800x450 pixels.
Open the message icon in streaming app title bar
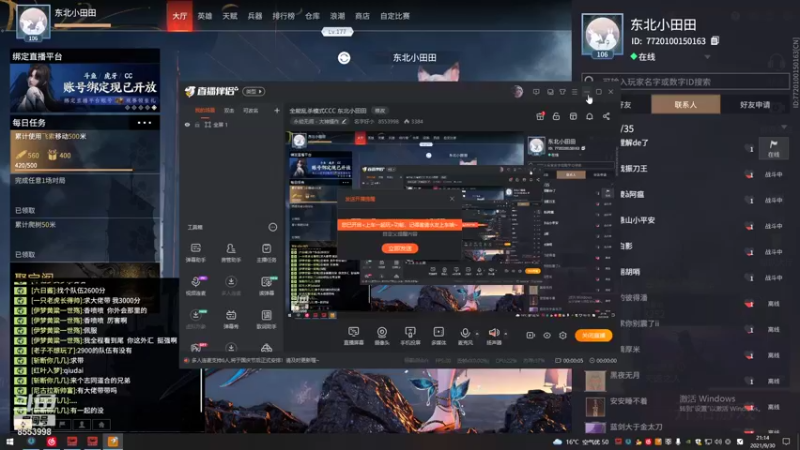(536, 92)
